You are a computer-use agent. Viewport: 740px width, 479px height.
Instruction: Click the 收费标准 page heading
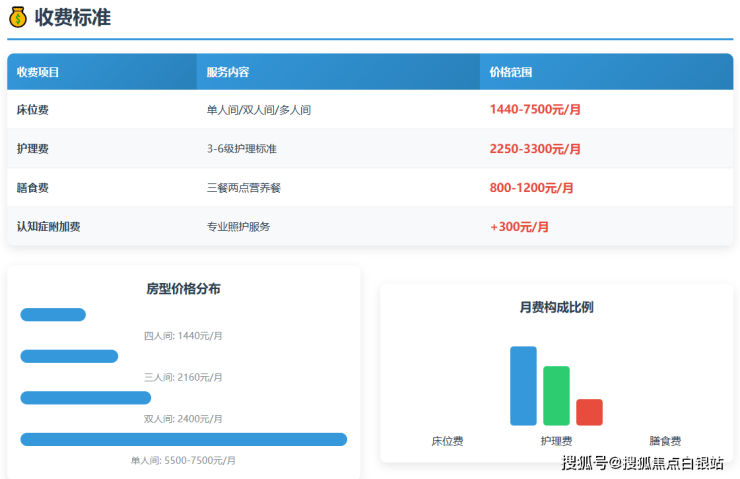[72, 17]
